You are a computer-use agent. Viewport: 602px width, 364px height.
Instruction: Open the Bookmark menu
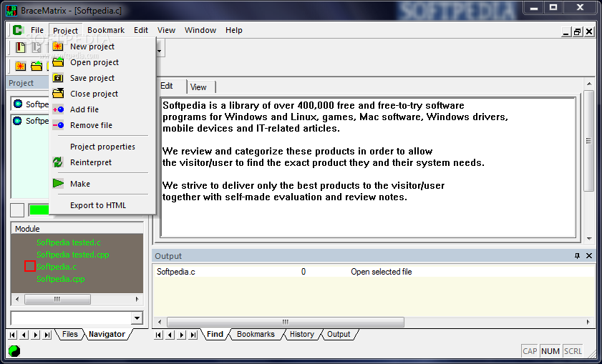tap(106, 30)
